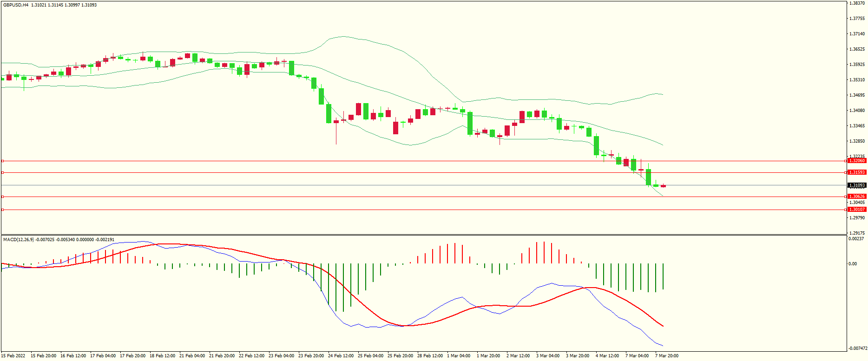This screenshot has height=361, width=868.
Task: Click the 1 Mar 04:00 time label
Action: click(459, 356)
